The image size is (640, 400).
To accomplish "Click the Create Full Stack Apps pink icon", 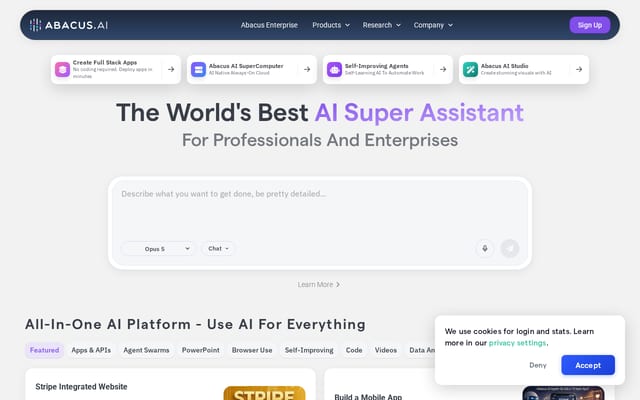I will (x=62, y=69).
